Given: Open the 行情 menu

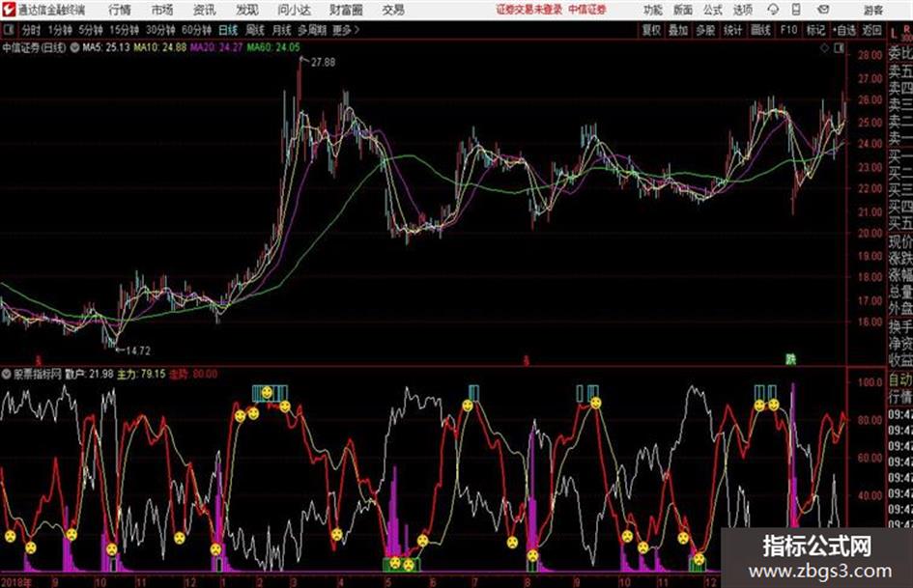Looking at the screenshot, I should [120, 10].
